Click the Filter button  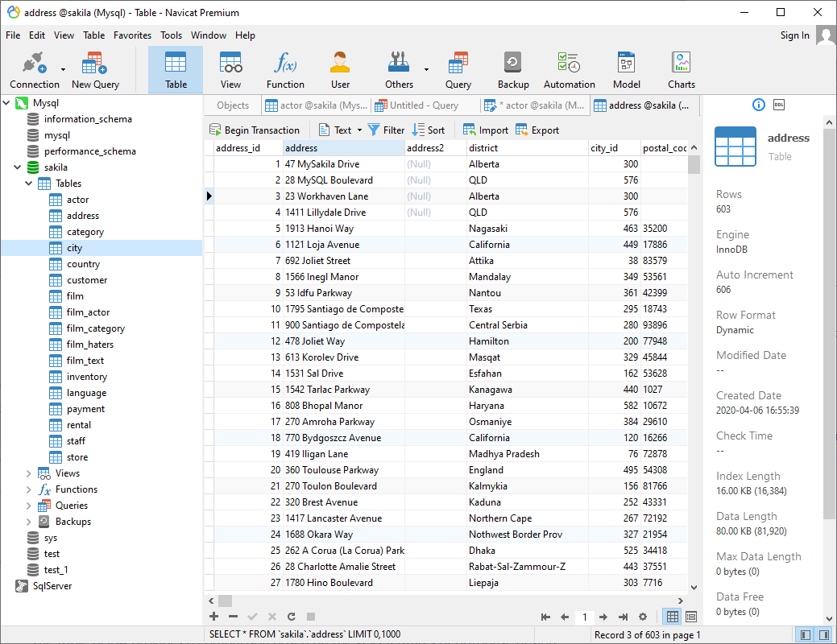(387, 130)
